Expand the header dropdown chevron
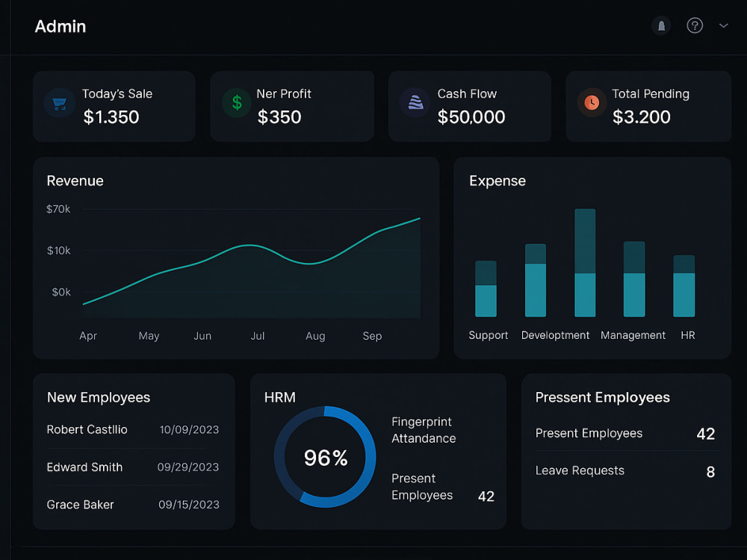 pyautogui.click(x=724, y=25)
